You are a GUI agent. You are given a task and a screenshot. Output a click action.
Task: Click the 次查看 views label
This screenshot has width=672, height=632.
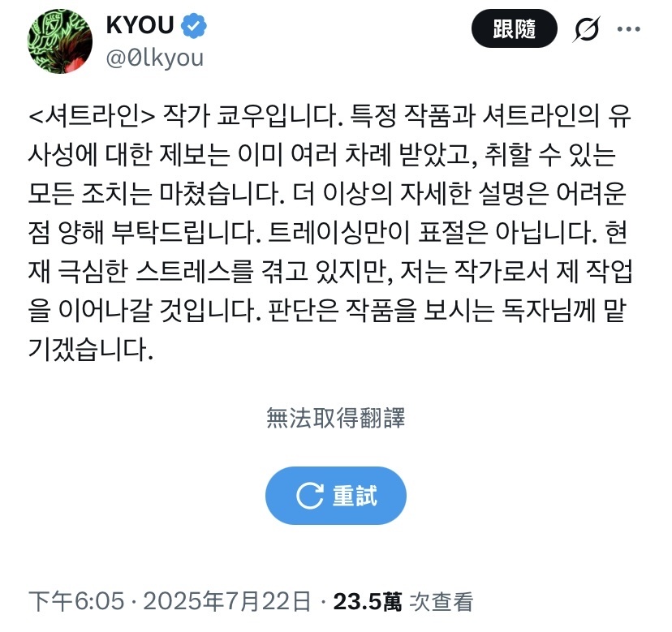pos(442,601)
